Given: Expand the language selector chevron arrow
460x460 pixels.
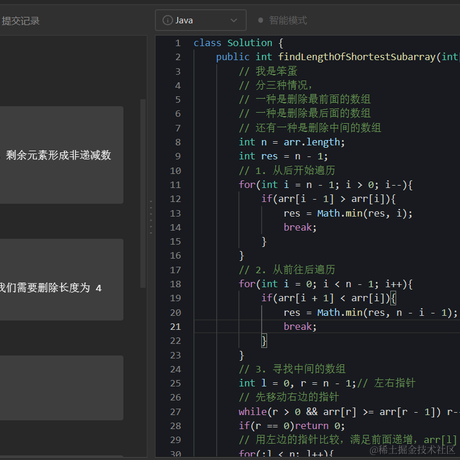Looking at the screenshot, I should (x=234, y=20).
